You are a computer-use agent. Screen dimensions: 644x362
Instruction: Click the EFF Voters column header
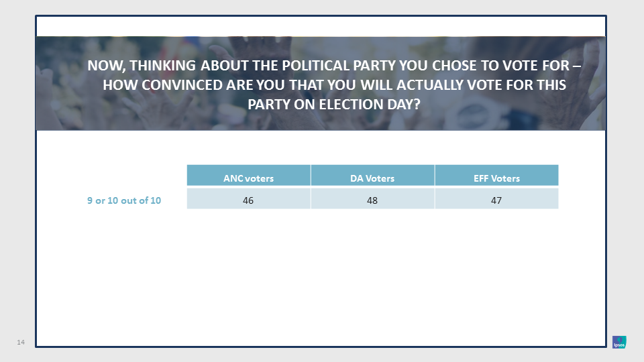click(496, 176)
